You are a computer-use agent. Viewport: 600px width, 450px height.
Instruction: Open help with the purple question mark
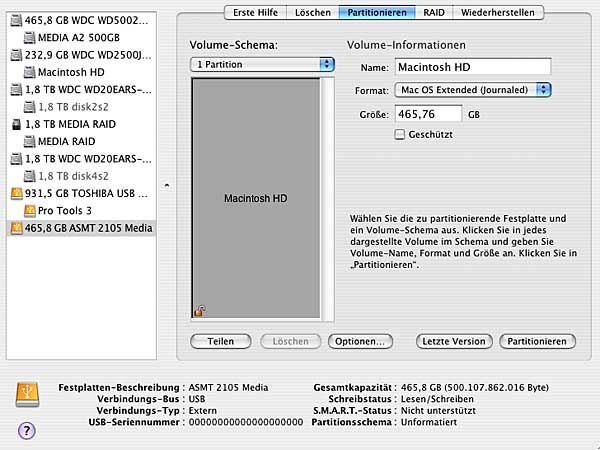click(x=26, y=430)
